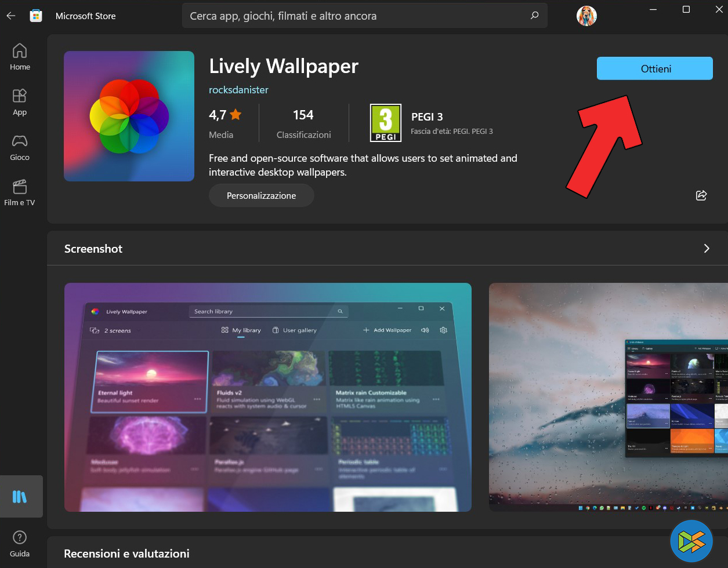Click the orange rating star
Viewport: 728px width, 568px height.
click(x=236, y=115)
